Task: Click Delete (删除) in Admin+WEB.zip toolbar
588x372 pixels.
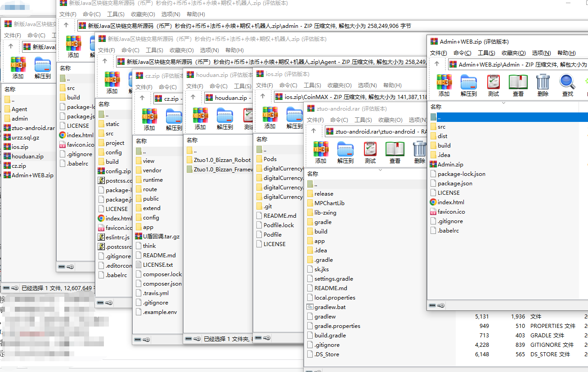Action: (x=543, y=85)
